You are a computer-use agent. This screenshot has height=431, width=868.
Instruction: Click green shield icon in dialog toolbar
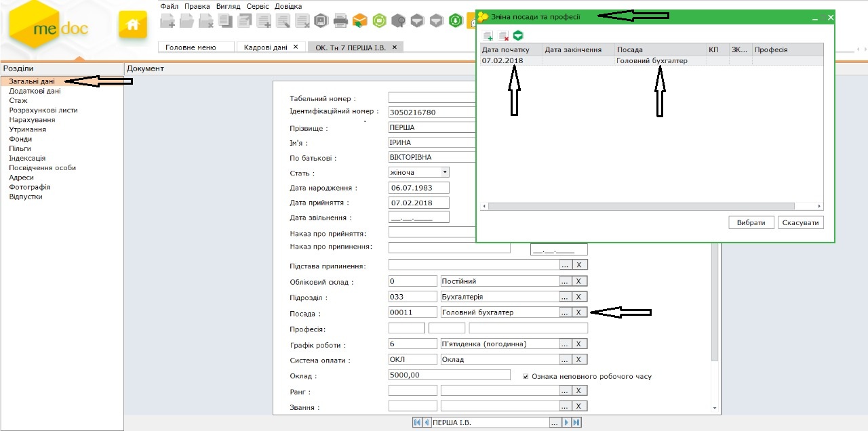pos(519,35)
